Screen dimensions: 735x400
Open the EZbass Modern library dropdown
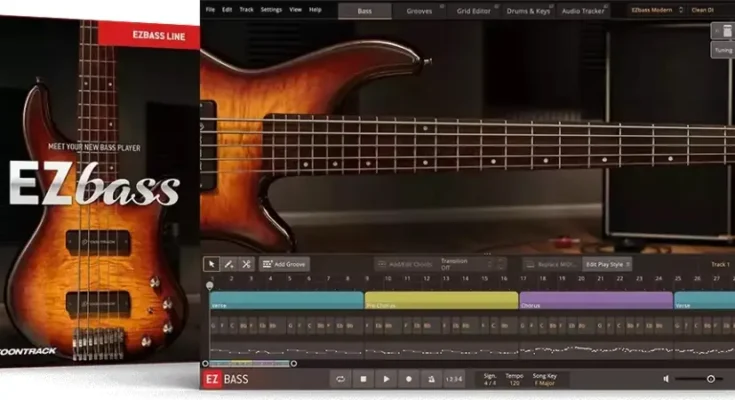[x=655, y=10]
